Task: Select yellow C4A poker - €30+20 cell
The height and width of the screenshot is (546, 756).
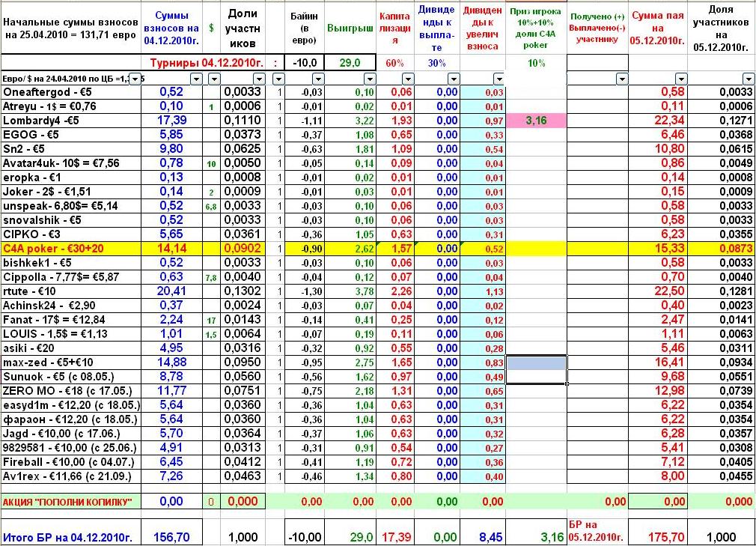Action: [71, 249]
